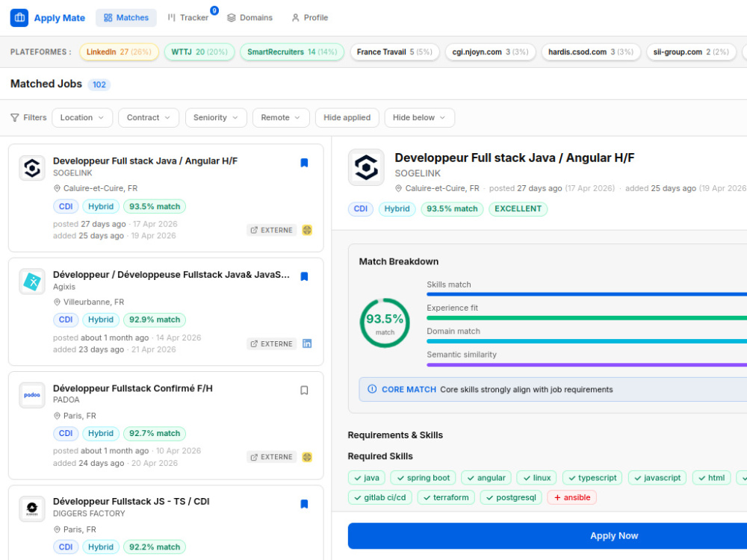Expand the Location filter dropdown

82,118
